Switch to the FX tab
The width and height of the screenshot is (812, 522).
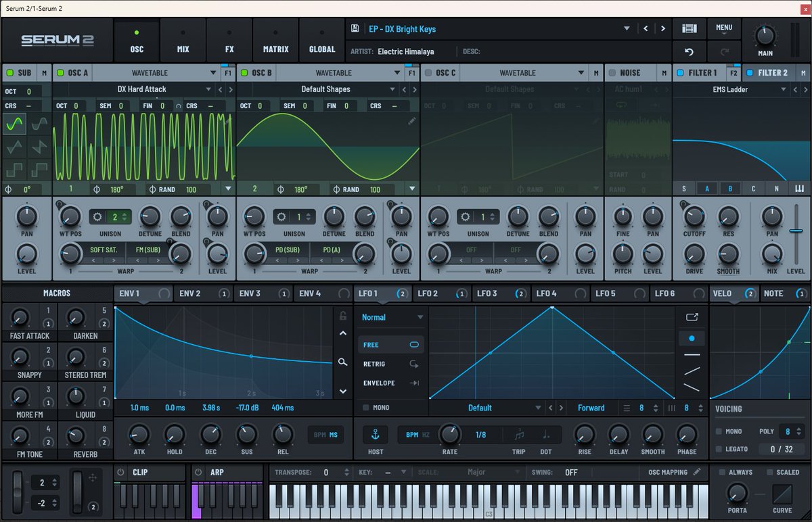(229, 41)
